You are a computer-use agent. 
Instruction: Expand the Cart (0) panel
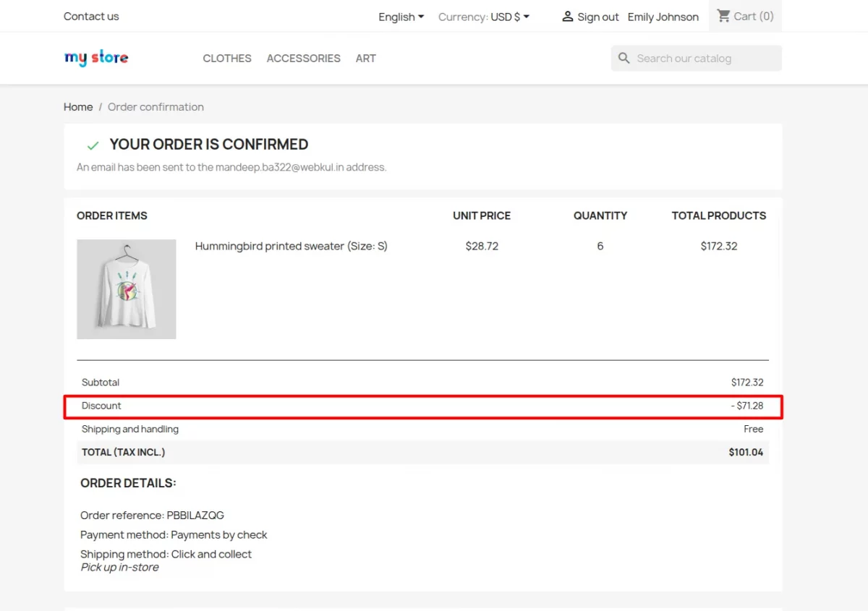(x=745, y=15)
